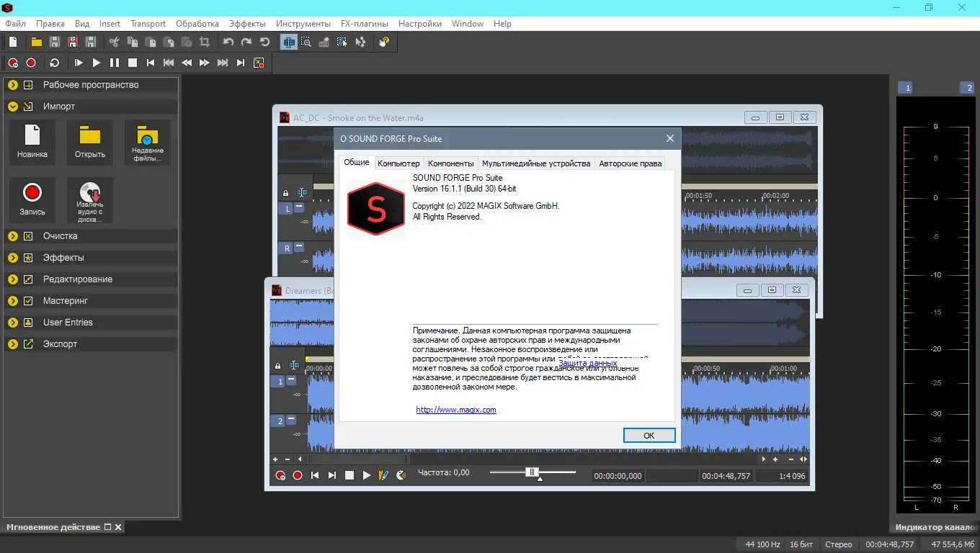980x553 pixels.
Task: Toggle the lock icon in the Dreamers window
Action: [x=277, y=367]
